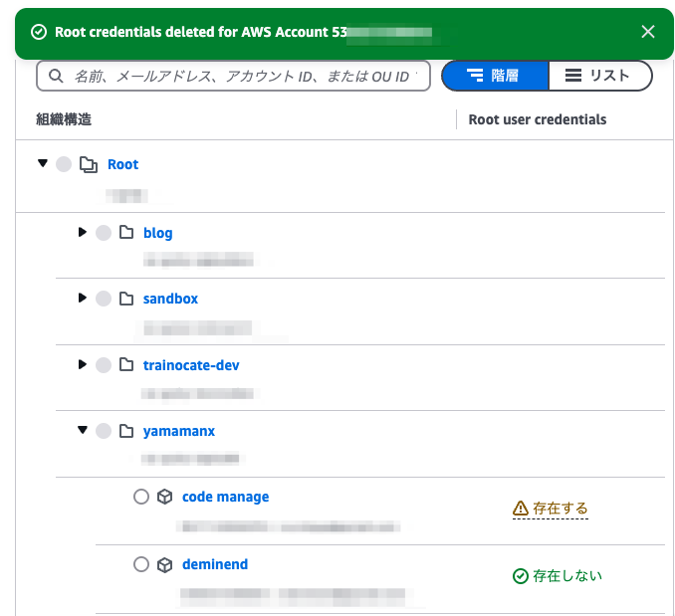
Task: Click the success checkmark icon in banner
Action: pos(39,32)
